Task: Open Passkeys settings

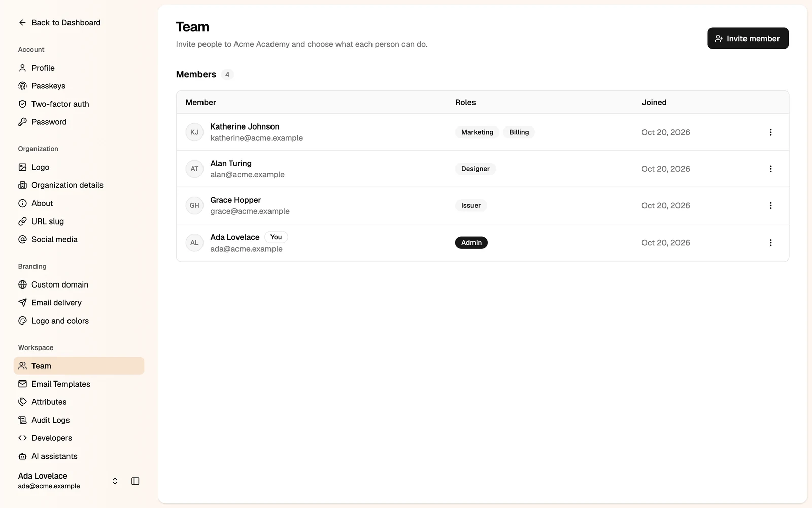Action: click(x=79, y=86)
